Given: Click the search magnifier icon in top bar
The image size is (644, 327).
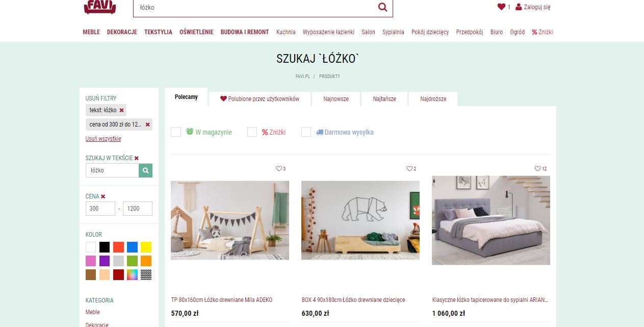Looking at the screenshot, I should click(x=382, y=7).
